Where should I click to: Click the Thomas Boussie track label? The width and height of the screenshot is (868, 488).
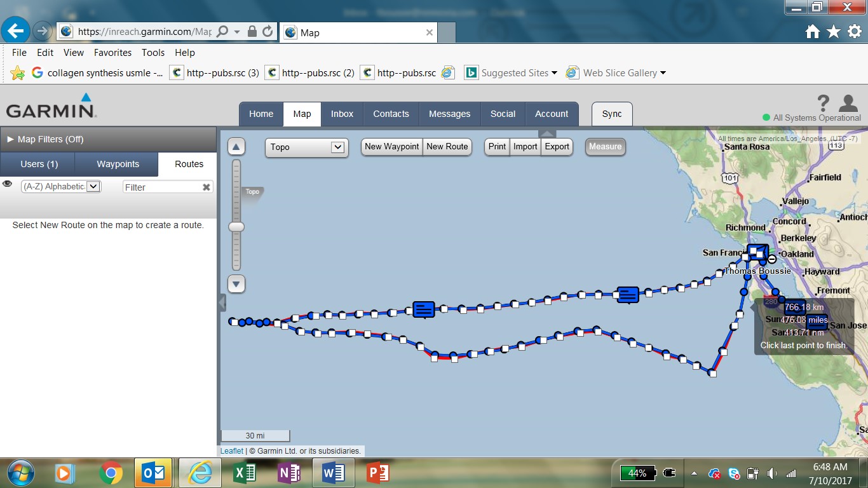coord(757,271)
